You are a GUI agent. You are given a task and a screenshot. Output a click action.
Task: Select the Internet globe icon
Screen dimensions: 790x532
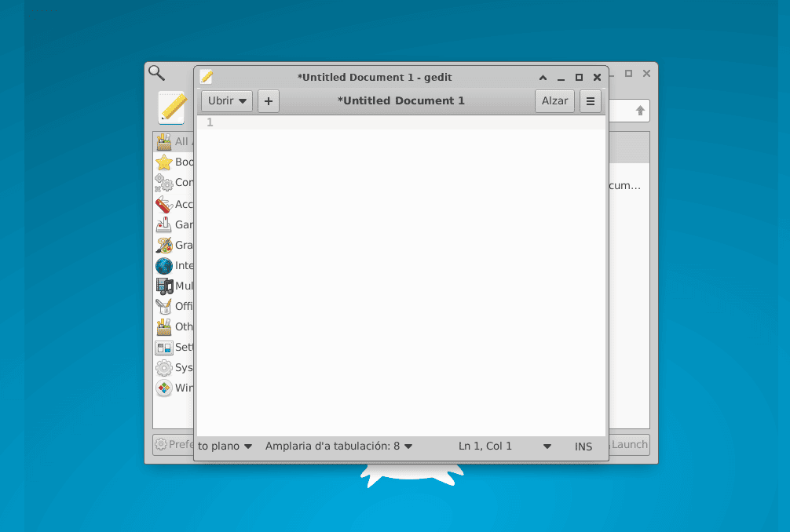coord(163,265)
